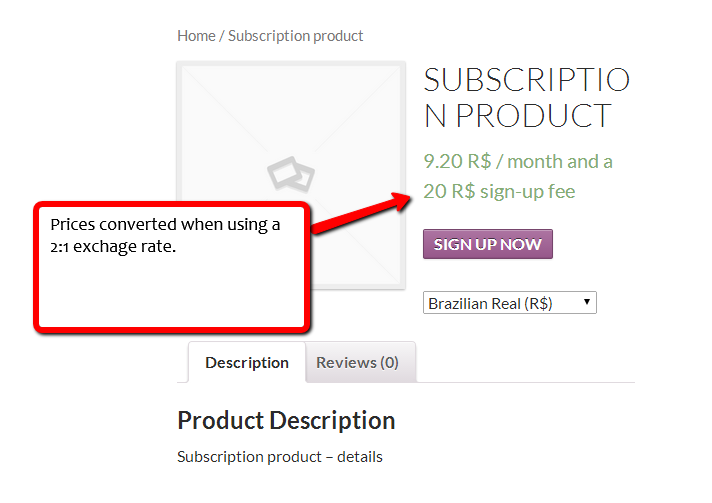Click the top-left corner of the product image frame

(180, 66)
